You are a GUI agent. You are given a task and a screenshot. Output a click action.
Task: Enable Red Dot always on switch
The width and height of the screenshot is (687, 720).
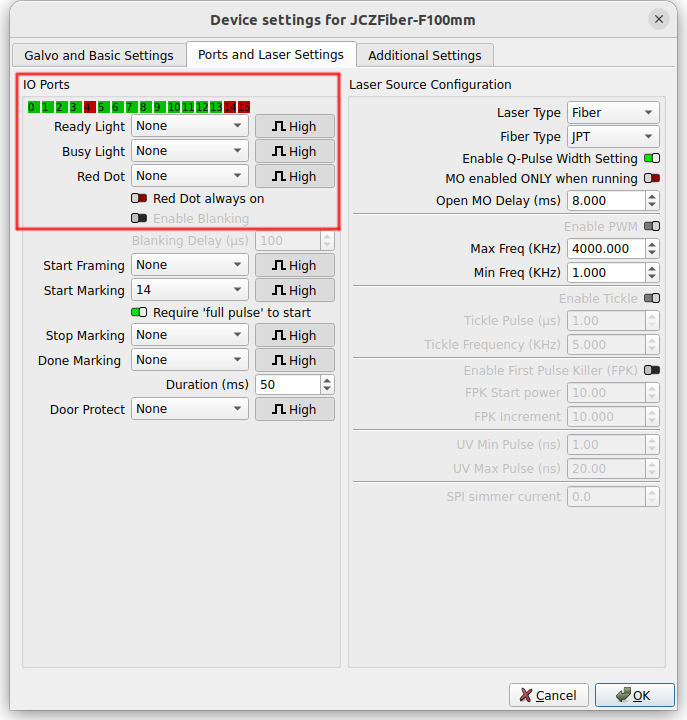tap(139, 198)
